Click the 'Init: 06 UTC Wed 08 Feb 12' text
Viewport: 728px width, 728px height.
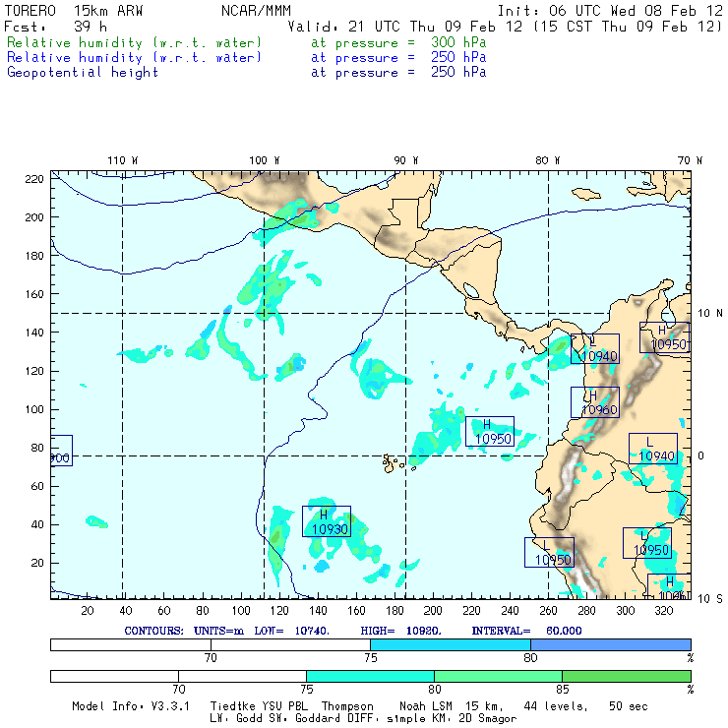(610, 10)
